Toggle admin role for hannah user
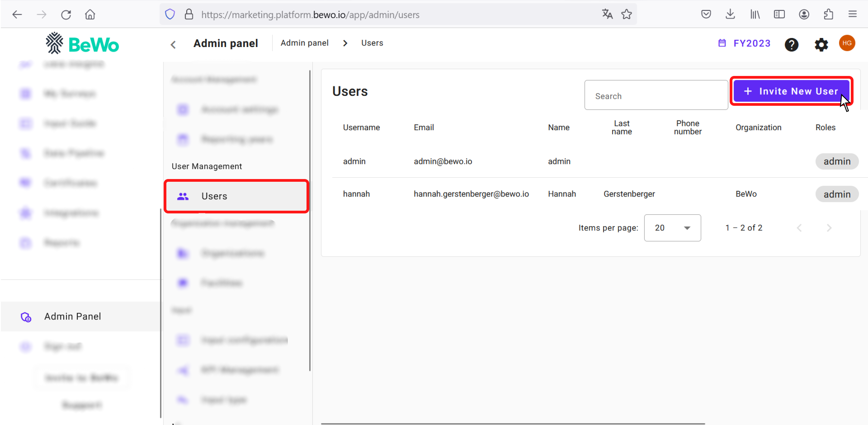The width and height of the screenshot is (868, 425). [x=836, y=194]
